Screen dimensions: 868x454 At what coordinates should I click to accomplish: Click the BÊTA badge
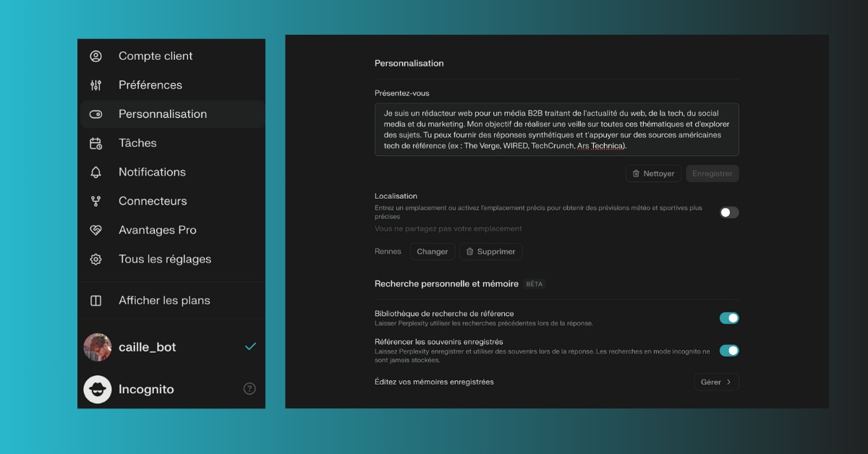point(534,284)
